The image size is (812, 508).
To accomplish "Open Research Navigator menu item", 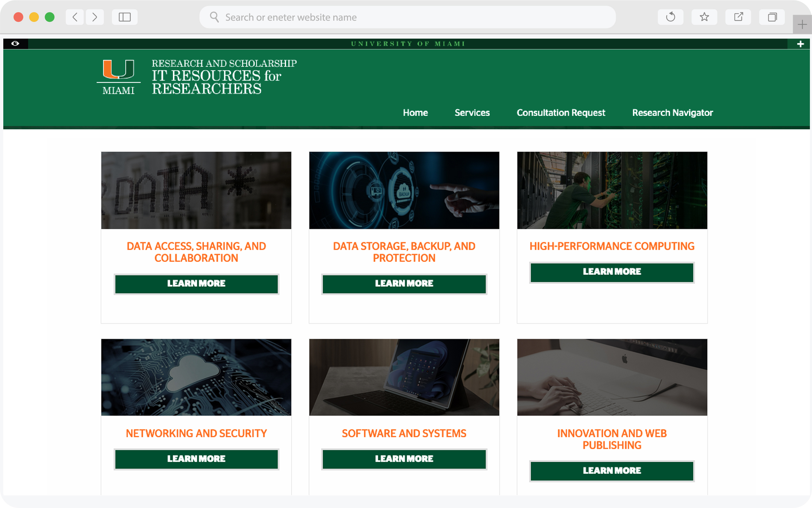I will (x=672, y=113).
